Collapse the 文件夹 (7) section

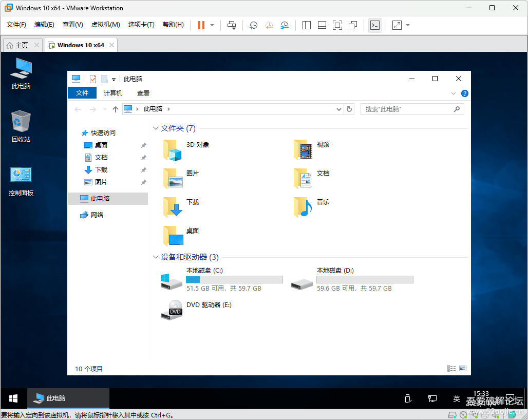pyautogui.click(x=156, y=128)
